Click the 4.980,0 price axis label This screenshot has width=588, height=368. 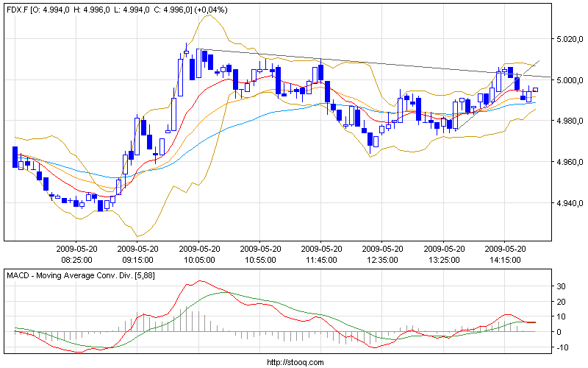pyautogui.click(x=570, y=121)
